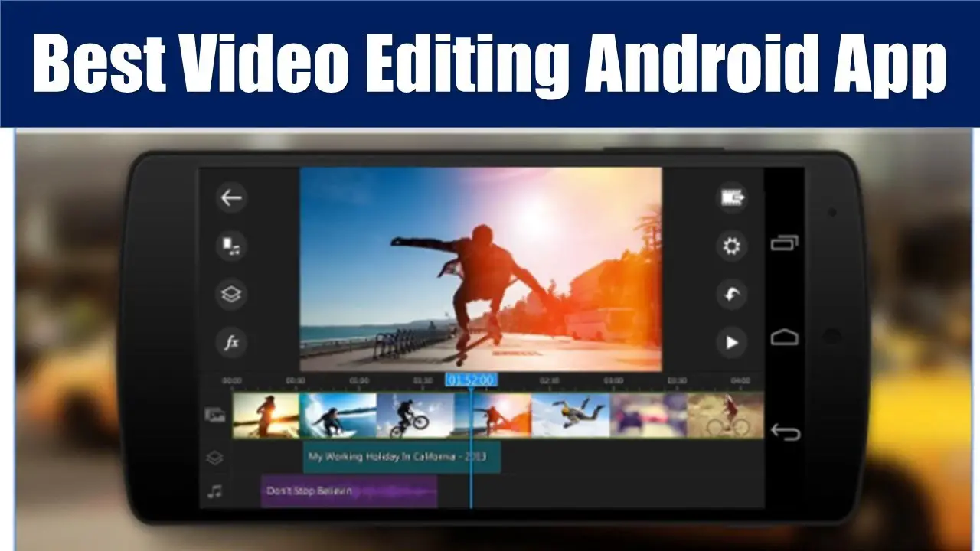Open the layers tool
980x551 pixels.
tap(231, 295)
